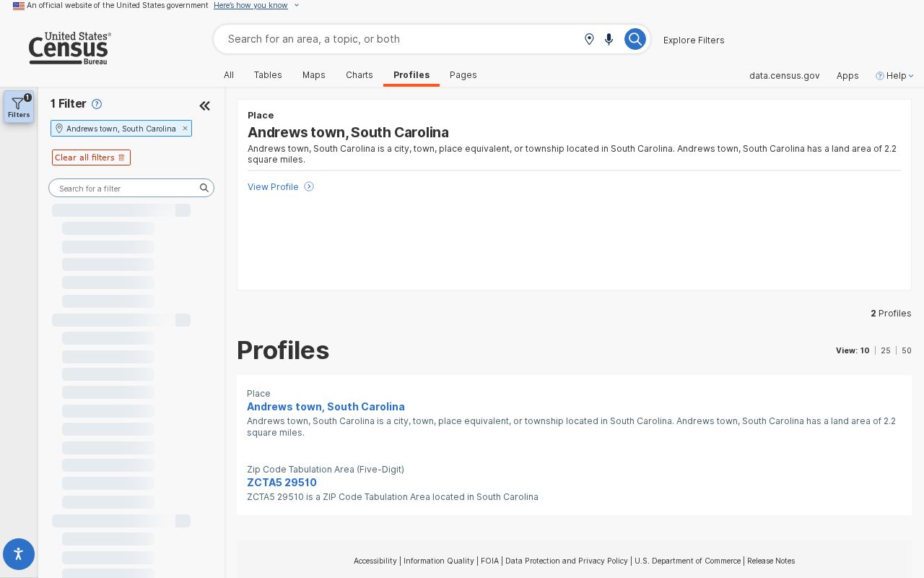Click the filter search magnifier icon
The height and width of the screenshot is (578, 924).
[x=204, y=188]
